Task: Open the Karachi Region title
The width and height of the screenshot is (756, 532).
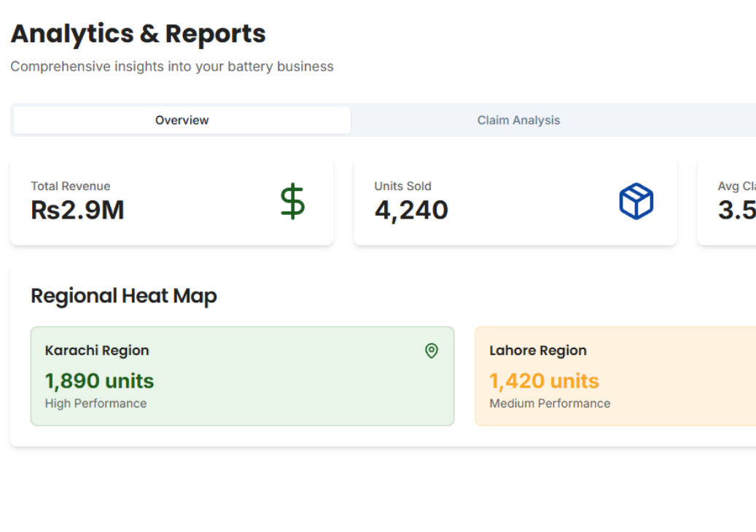Action: coord(97,351)
